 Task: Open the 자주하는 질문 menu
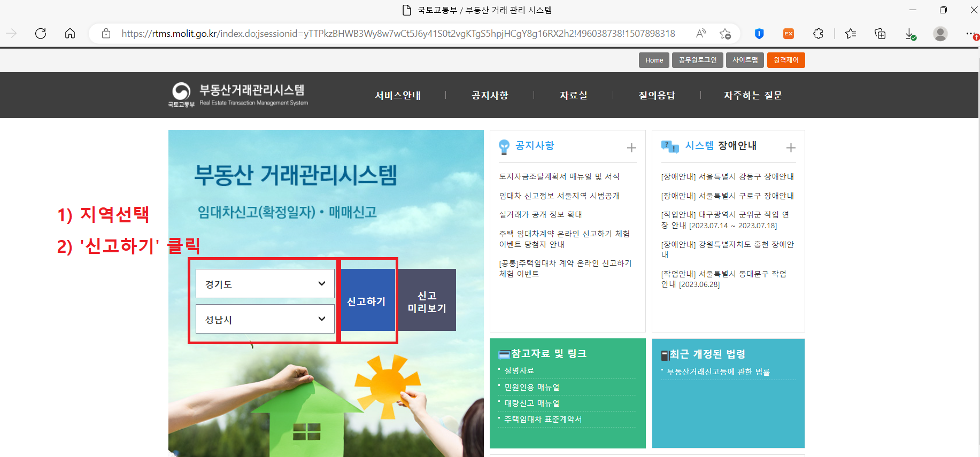[x=753, y=95]
